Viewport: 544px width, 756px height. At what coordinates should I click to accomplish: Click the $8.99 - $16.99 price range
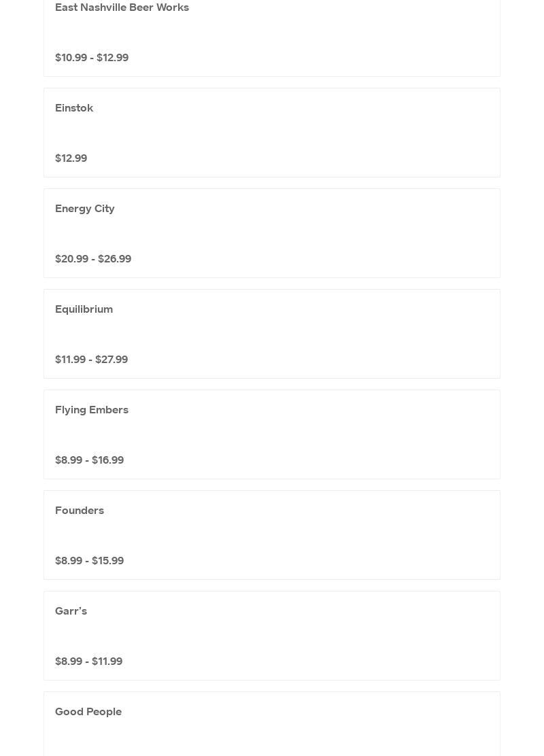89,460
